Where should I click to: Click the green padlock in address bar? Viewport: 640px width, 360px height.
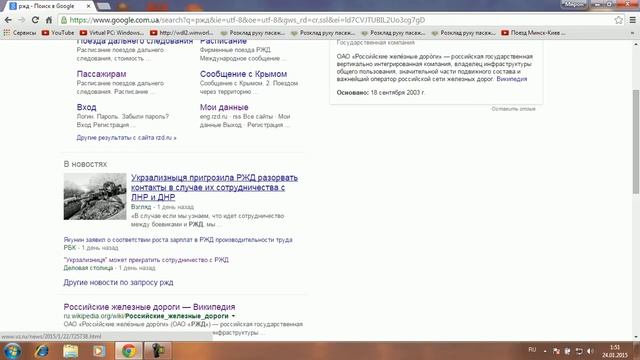pyautogui.click(x=64, y=20)
